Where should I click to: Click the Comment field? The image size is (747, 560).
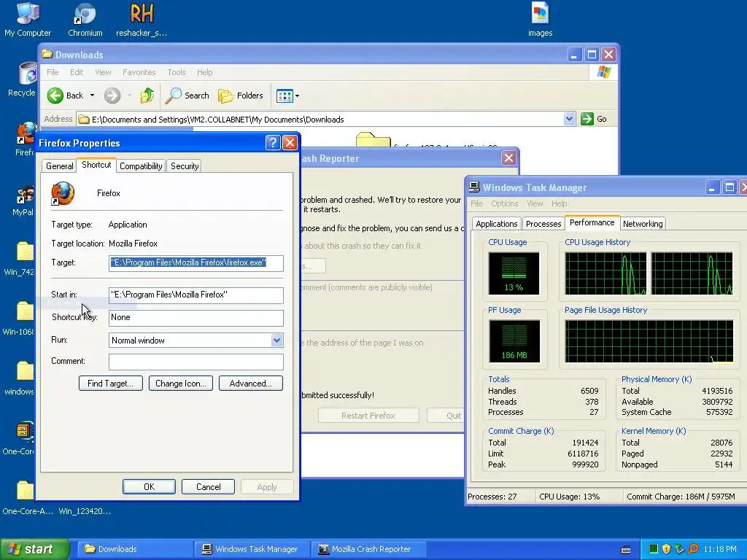196,362
